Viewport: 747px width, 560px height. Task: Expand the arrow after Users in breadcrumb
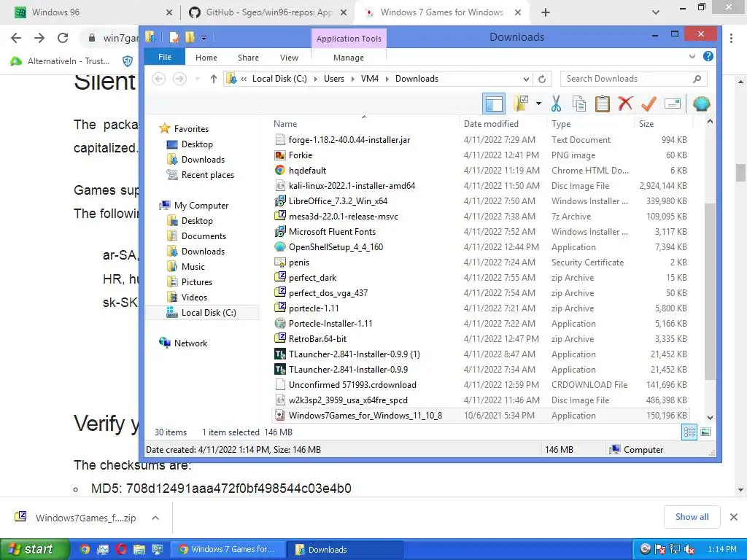(x=352, y=79)
